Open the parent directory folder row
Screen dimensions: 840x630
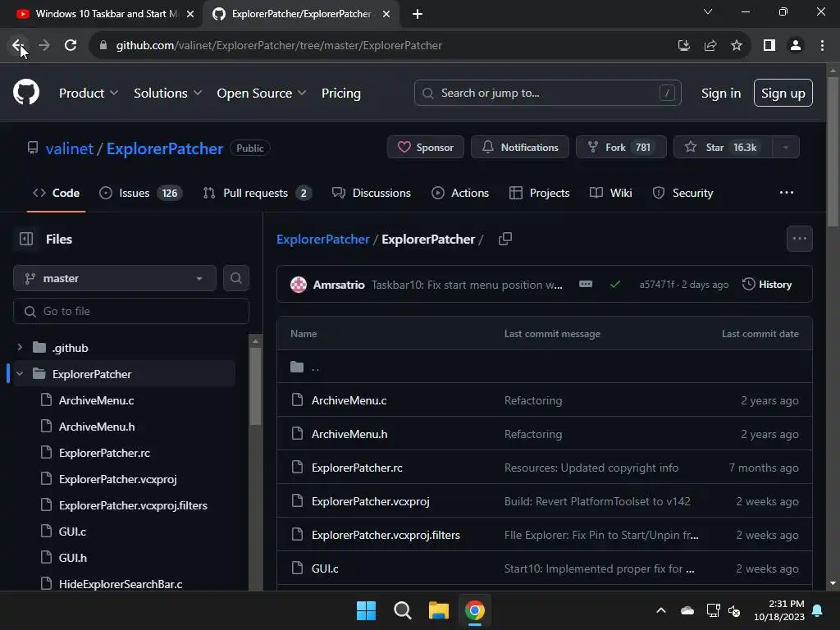(x=545, y=367)
